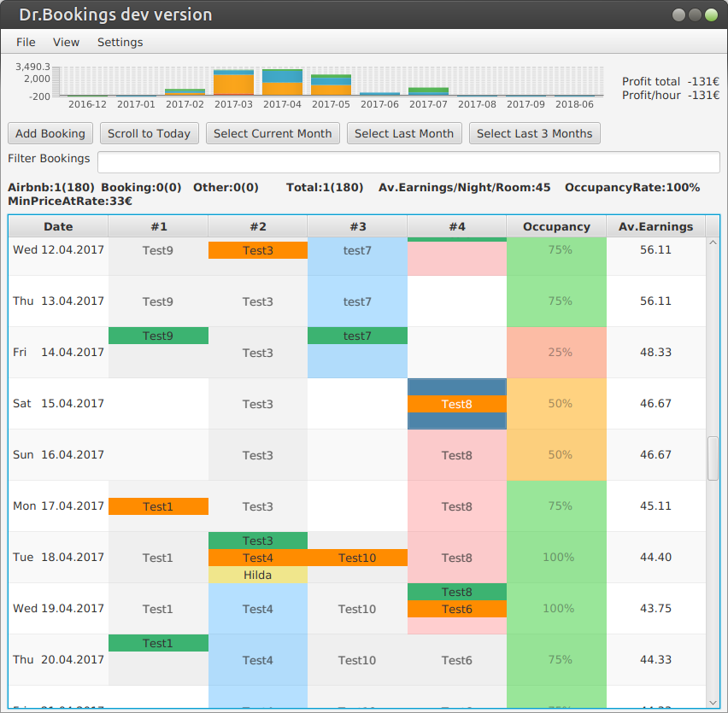This screenshot has width=728, height=713.
Task: Click orange Test6 booking on Wed 19.04.2017
Action: pos(457,609)
